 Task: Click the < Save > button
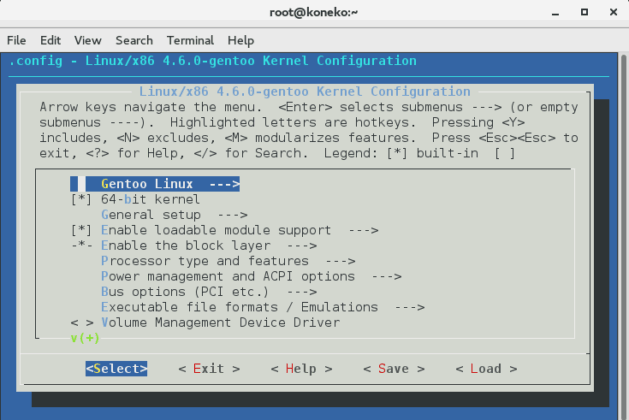[x=394, y=369]
